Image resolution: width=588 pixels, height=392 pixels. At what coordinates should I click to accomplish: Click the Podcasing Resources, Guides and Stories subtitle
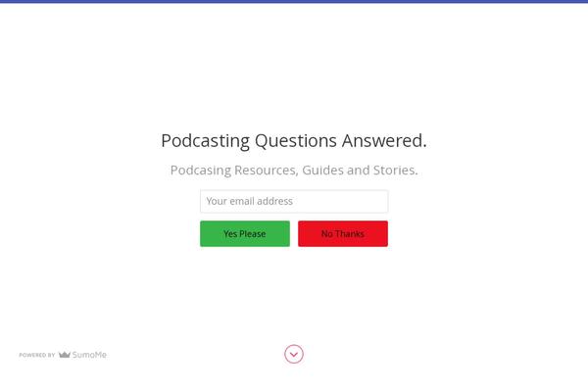coord(294,171)
